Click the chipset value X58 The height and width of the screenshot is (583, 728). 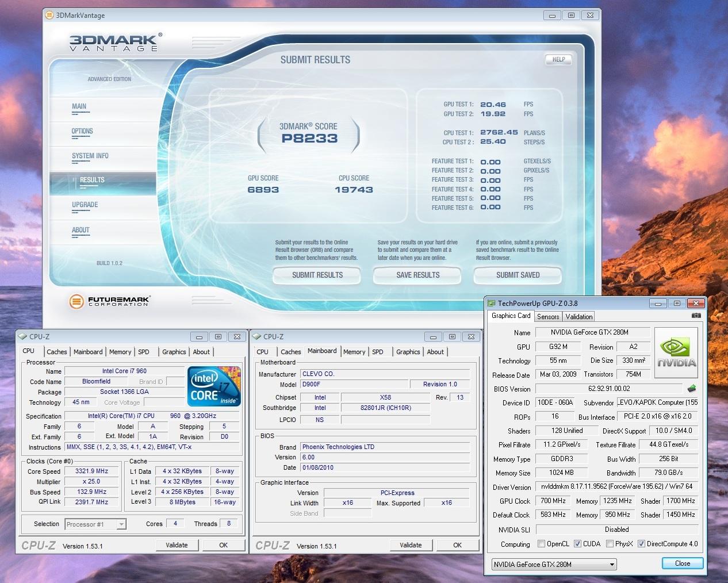(385, 397)
